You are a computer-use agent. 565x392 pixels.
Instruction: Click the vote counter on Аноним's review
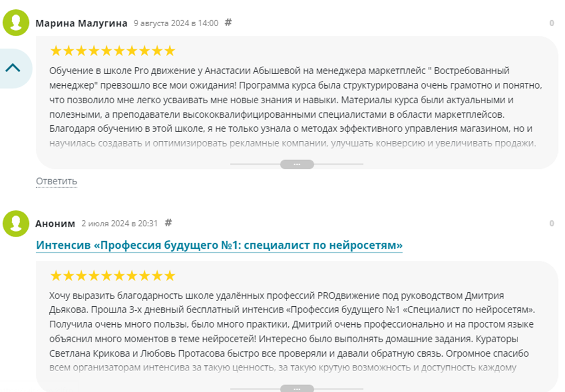(552, 223)
